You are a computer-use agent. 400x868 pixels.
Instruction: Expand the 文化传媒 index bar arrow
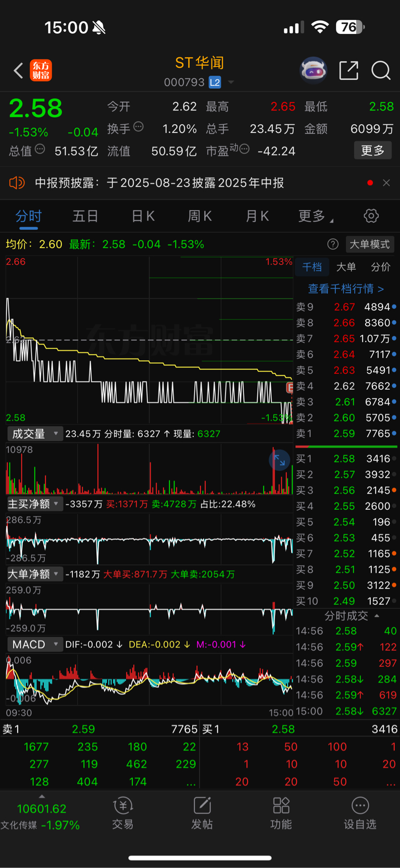click(42, 797)
